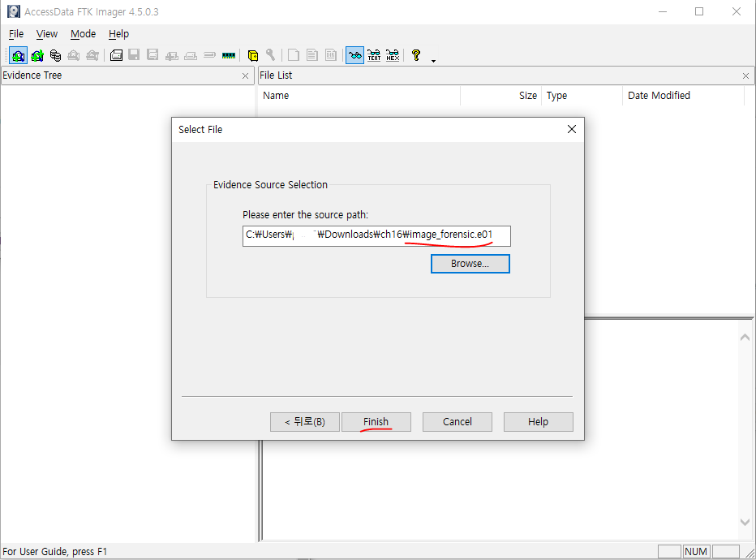Sort by the Size column header
The image size is (756, 560).
coord(501,96)
